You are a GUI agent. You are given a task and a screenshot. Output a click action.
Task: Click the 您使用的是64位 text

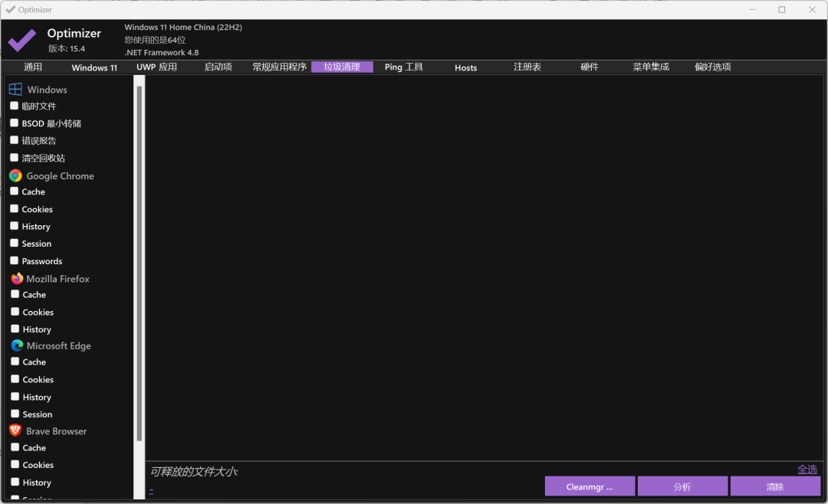point(155,40)
